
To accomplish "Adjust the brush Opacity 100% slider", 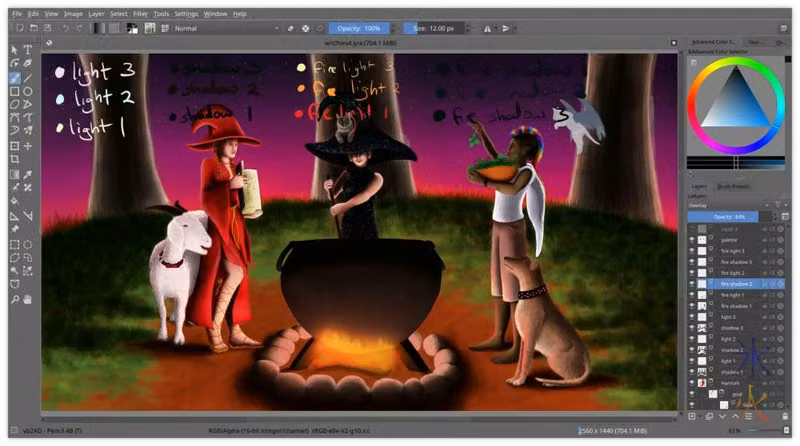I will [x=359, y=29].
